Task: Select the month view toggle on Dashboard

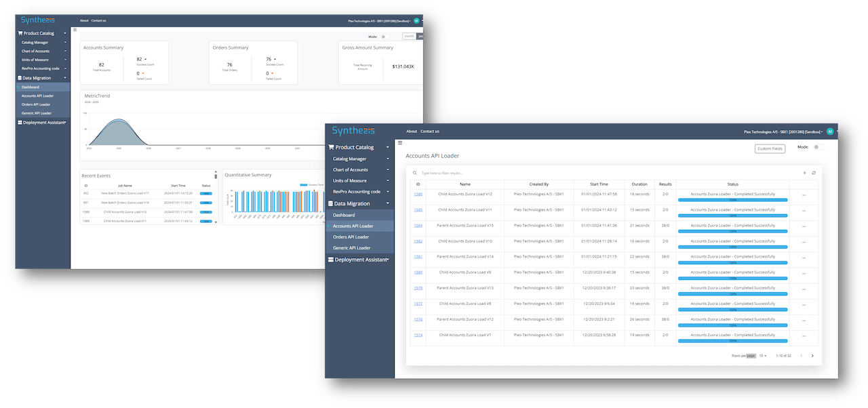Action: click(x=409, y=37)
